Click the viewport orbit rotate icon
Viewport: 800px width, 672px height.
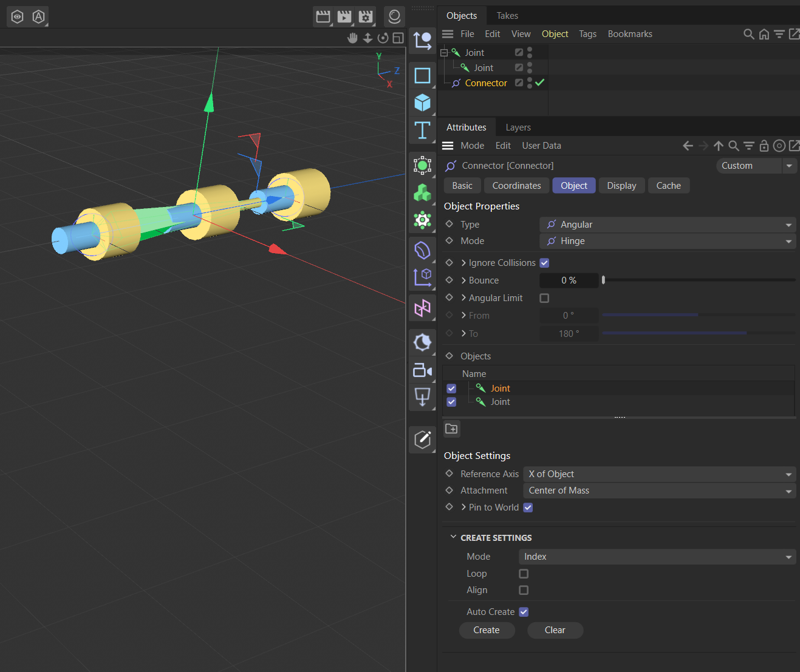(x=383, y=38)
